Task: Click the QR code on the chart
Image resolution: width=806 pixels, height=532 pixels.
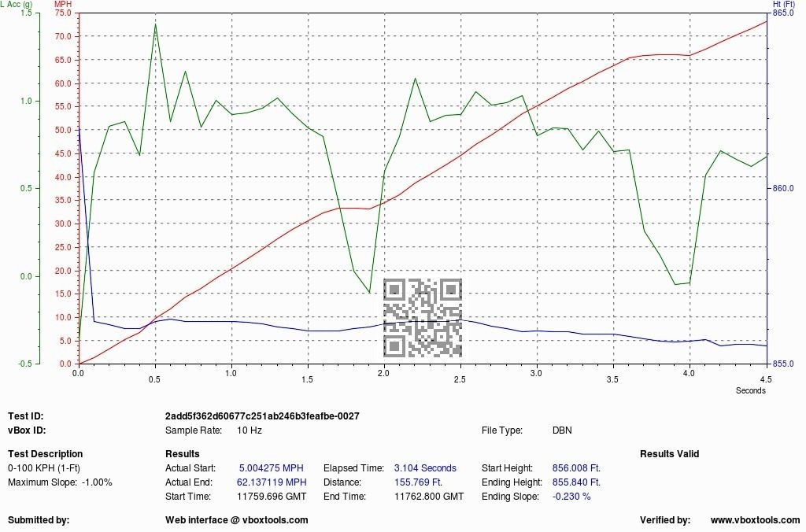Action: [423, 318]
